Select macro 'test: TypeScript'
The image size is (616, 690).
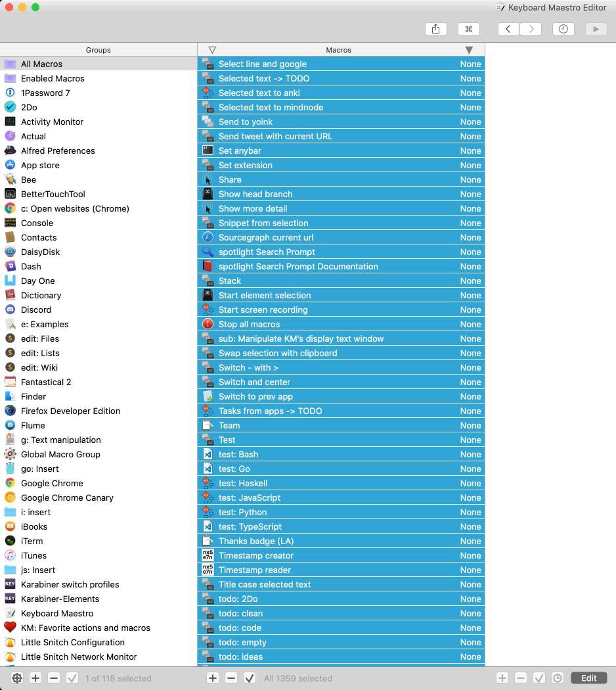[341, 526]
